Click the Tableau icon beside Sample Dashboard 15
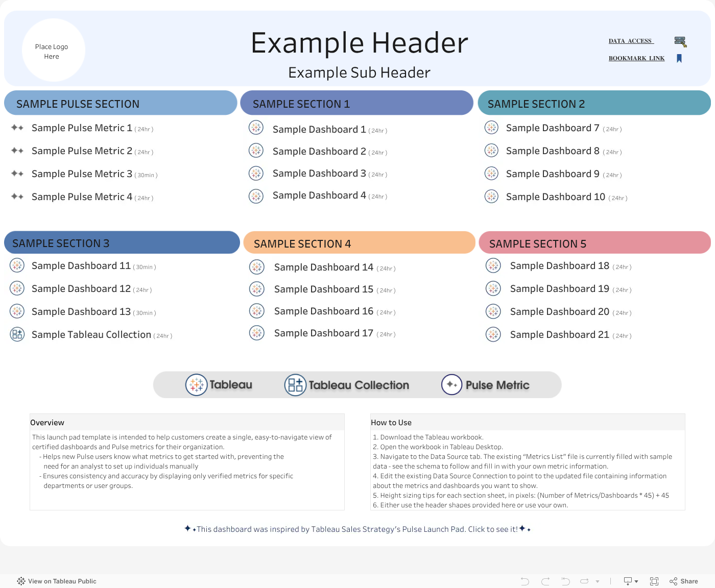This screenshot has height=588, width=715. [x=256, y=289]
